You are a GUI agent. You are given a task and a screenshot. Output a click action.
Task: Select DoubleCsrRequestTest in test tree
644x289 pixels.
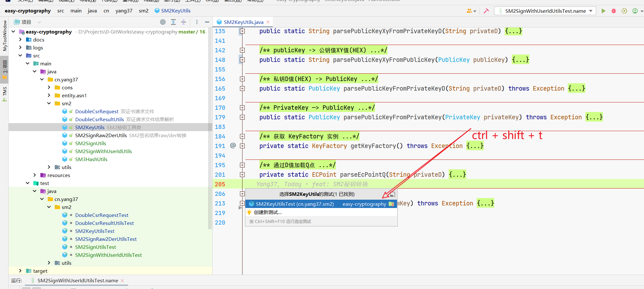pos(102,215)
